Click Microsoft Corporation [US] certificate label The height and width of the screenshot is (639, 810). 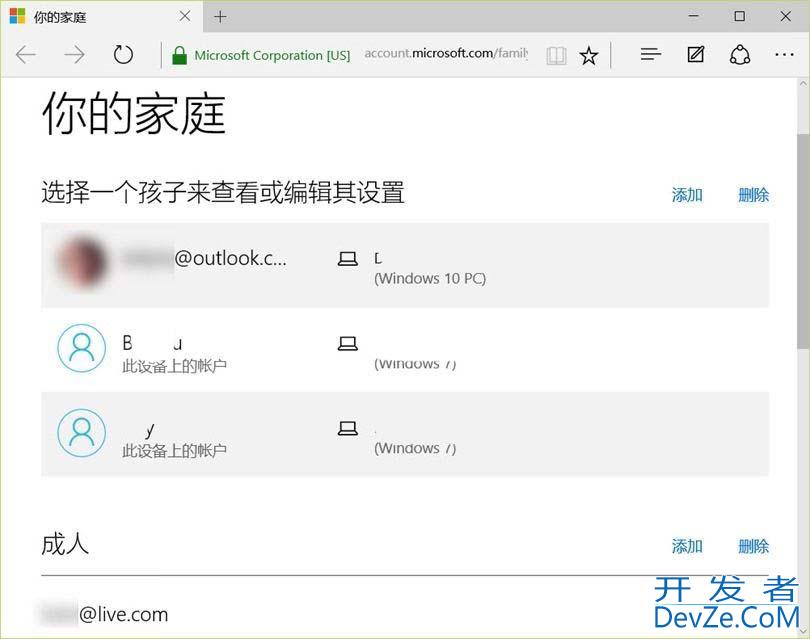(x=272, y=55)
